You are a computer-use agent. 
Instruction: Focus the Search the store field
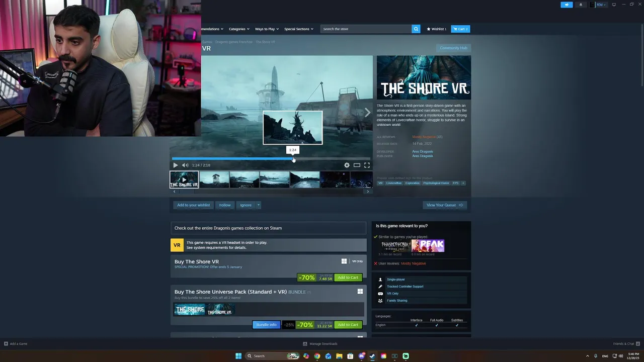tap(366, 29)
